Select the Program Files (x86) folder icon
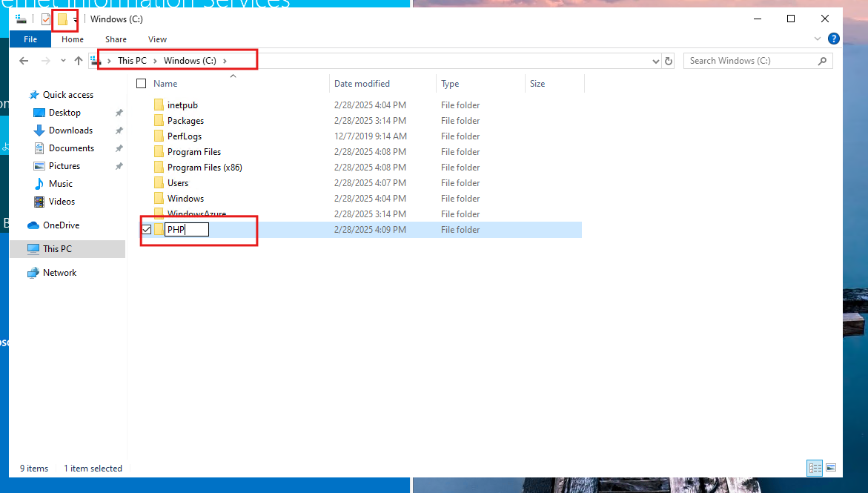 point(159,167)
